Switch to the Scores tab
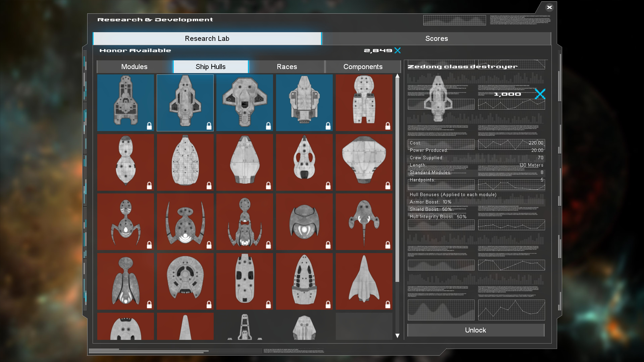 tap(436, 39)
